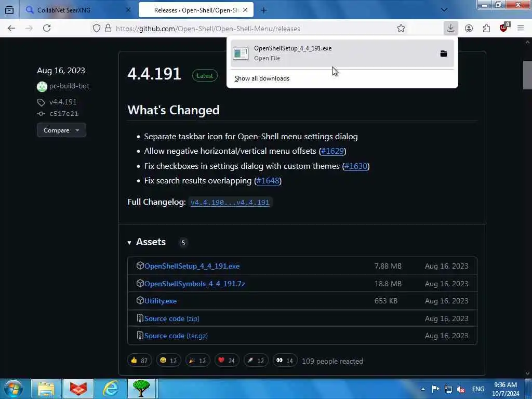
Task: Open the Windows Start menu
Action: coord(14,389)
